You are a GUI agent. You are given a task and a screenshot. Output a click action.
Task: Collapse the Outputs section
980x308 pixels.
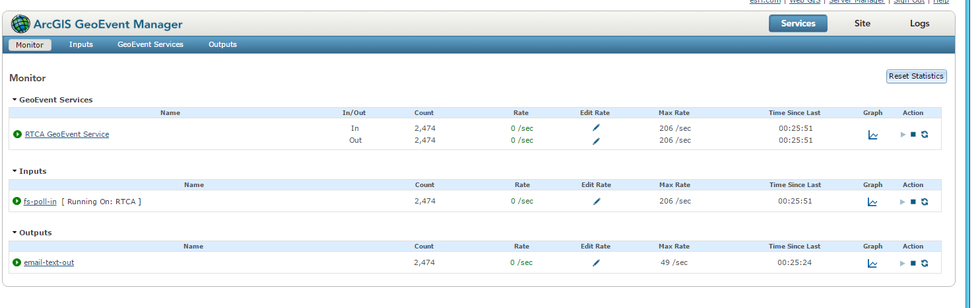point(15,233)
